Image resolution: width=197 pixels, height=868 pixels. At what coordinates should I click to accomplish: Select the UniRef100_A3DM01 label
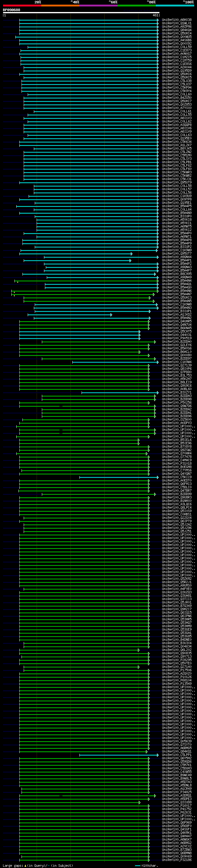pos(177,796)
